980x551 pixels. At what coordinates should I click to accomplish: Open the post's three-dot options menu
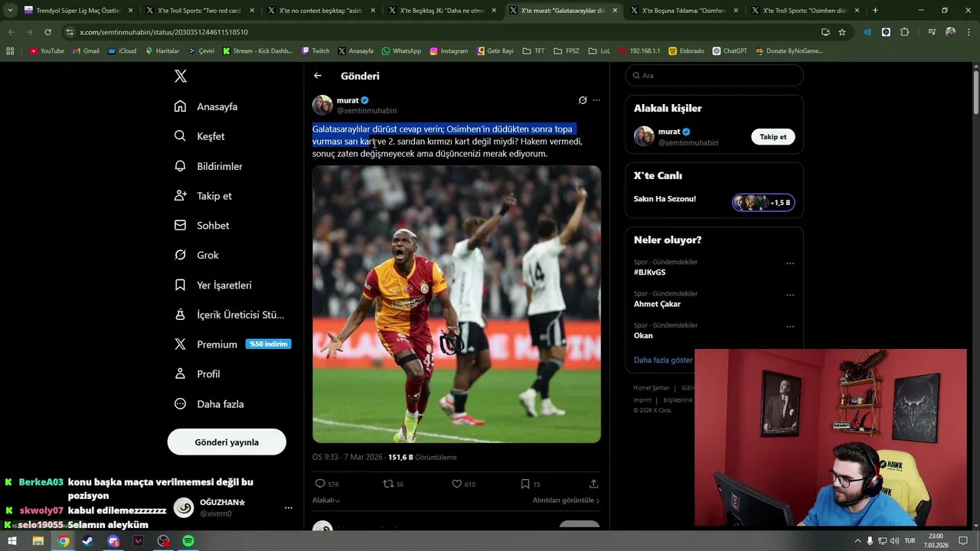596,100
